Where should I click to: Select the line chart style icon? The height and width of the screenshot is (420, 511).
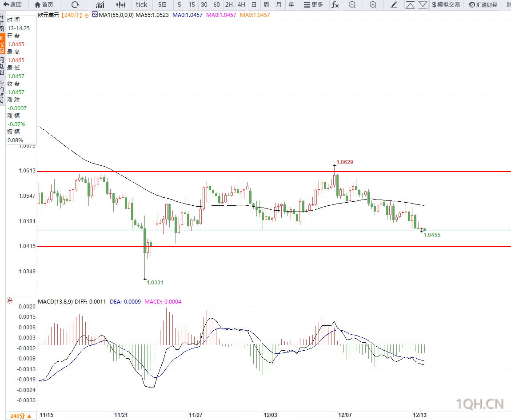100,5
